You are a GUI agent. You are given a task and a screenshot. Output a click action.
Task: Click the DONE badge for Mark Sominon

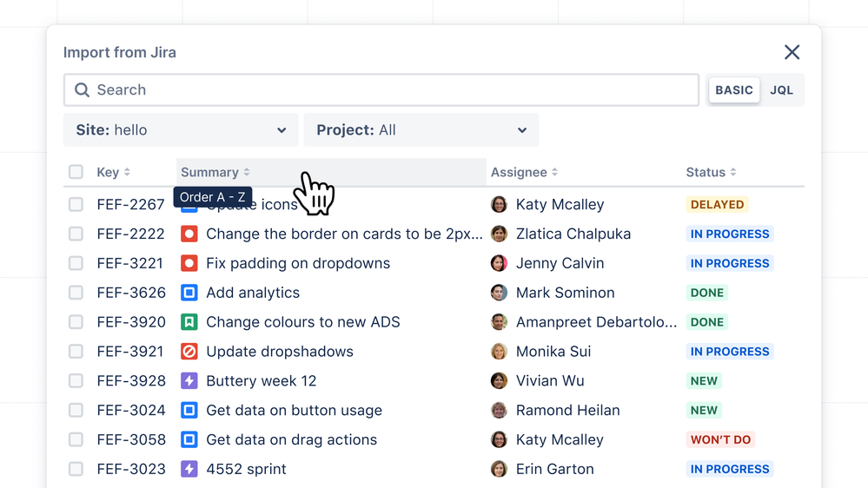(x=707, y=293)
